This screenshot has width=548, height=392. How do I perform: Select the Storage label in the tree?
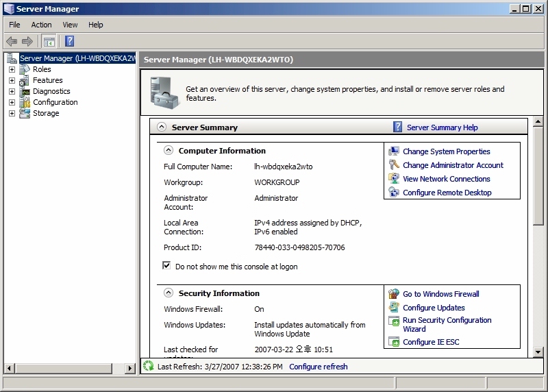pyautogui.click(x=46, y=113)
